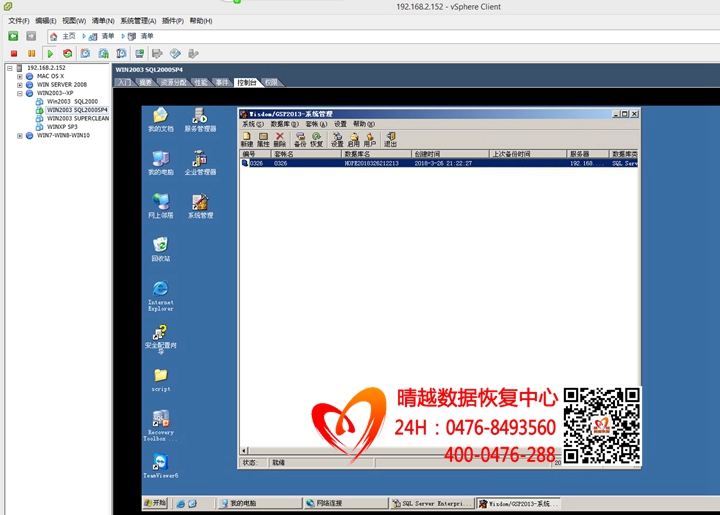Collapse the 192.168.2.152 host node

click(x=9, y=68)
